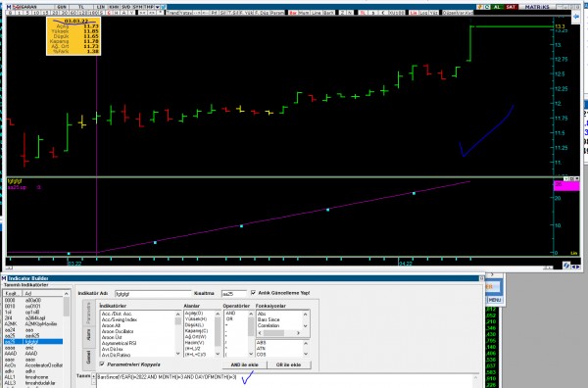Toggle the Anlık Güncelleme Yap checkbox
588x388 pixels.
(253, 292)
